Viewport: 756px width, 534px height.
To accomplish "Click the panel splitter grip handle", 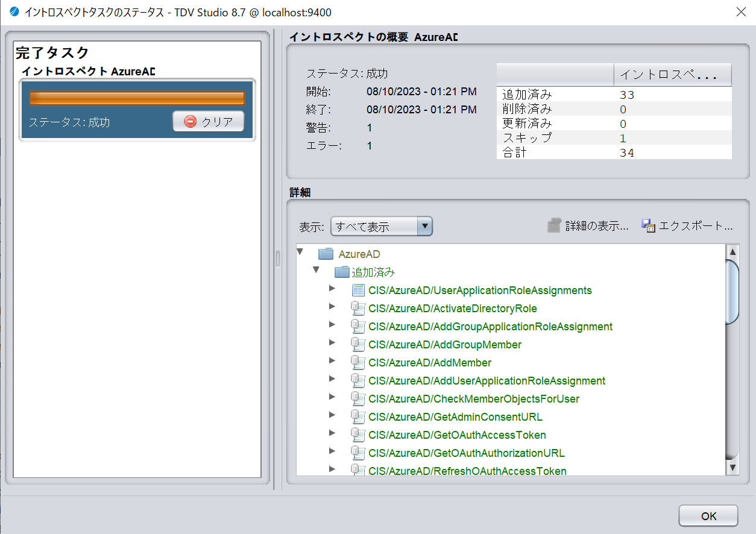I will [278, 259].
